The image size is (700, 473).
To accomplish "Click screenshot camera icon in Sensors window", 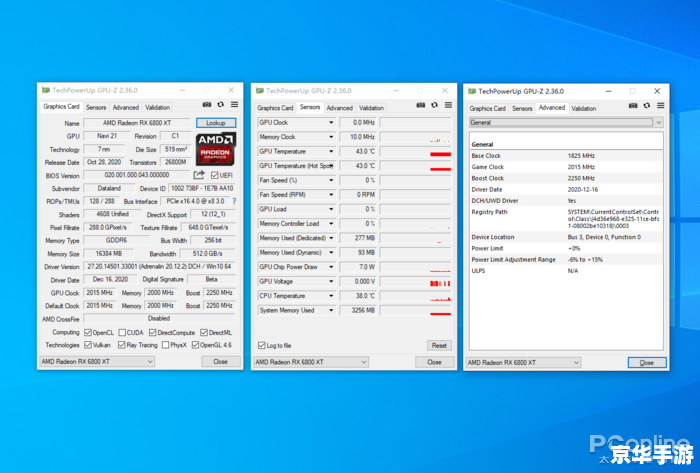I will tap(421, 105).
